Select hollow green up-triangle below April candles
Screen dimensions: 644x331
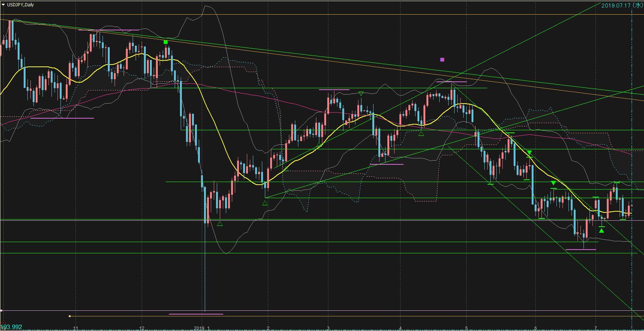point(421,133)
